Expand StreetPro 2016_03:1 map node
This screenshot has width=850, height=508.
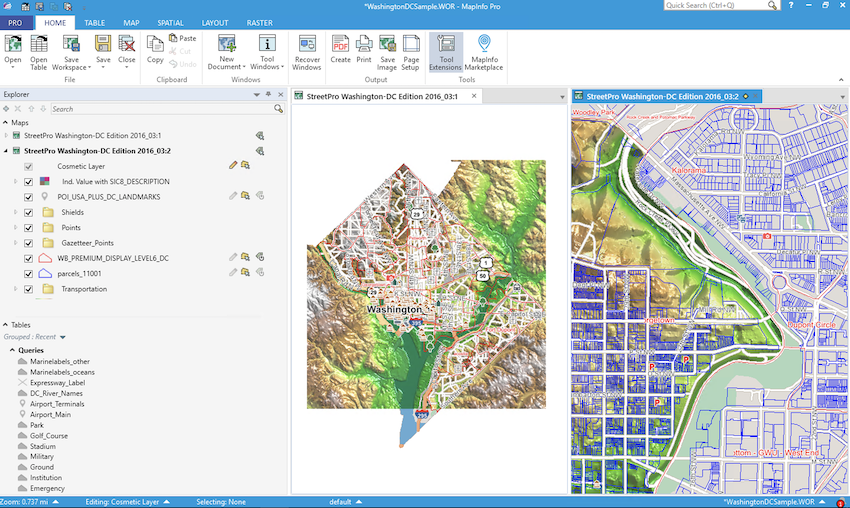click(x=6, y=136)
